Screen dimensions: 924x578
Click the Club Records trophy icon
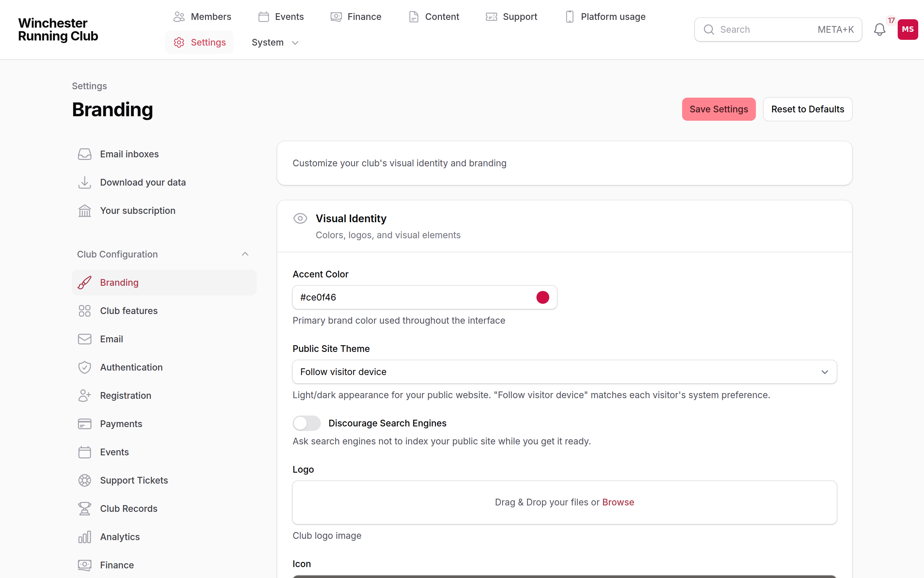[84, 509]
